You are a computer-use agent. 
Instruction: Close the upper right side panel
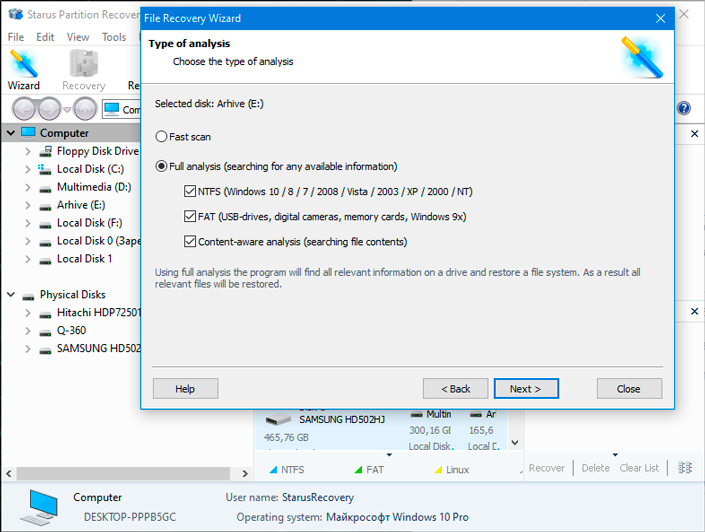point(694,134)
